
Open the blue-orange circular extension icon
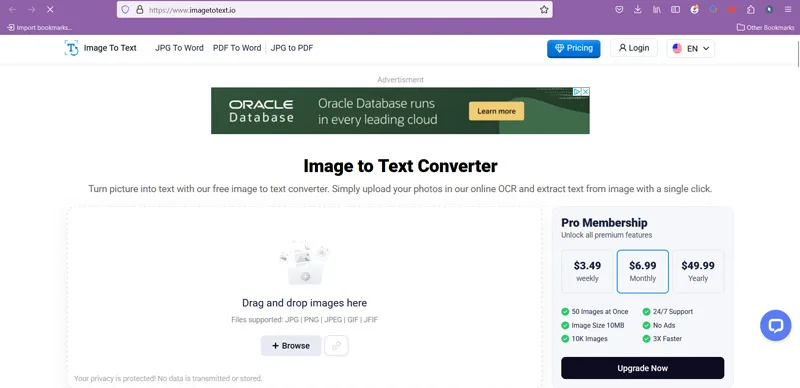[713, 9]
